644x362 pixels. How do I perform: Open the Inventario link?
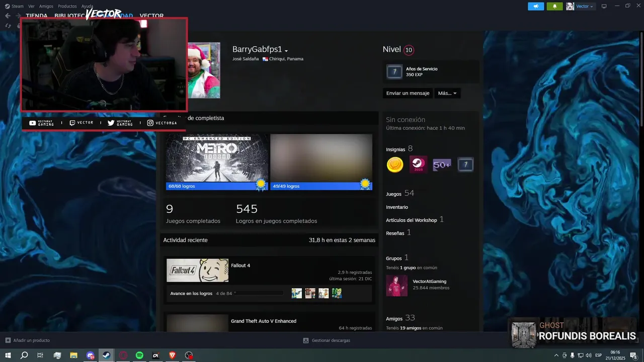click(397, 207)
